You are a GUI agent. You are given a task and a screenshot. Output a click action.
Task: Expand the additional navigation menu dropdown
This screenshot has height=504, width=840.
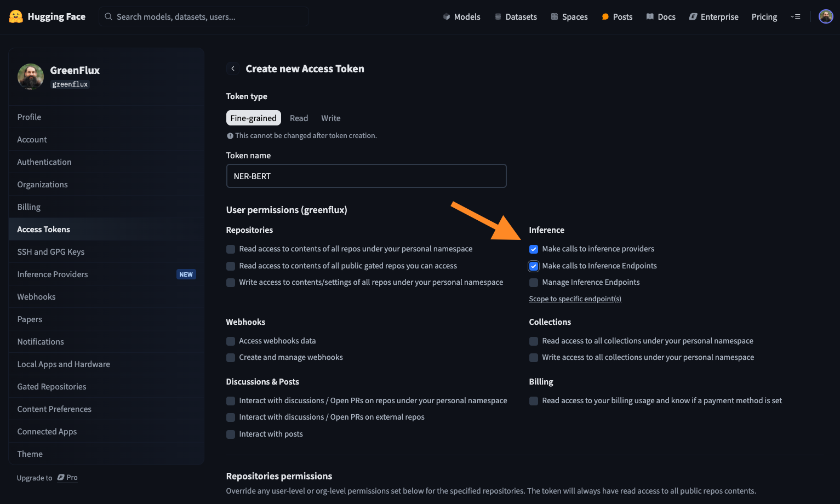(x=796, y=17)
